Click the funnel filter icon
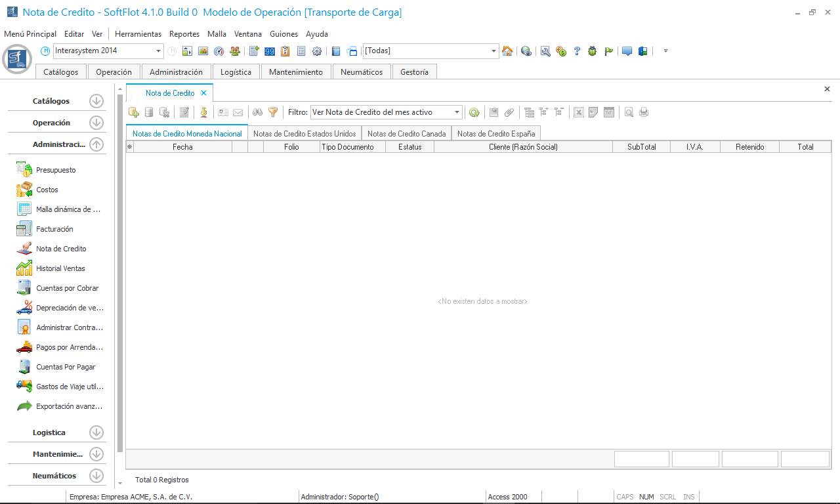This screenshot has height=504, width=840. click(x=273, y=112)
